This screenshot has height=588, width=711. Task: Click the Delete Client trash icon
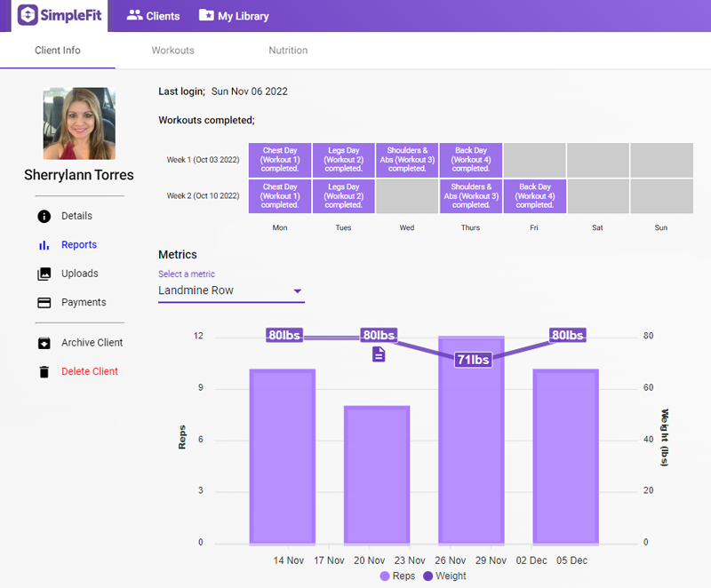(44, 372)
